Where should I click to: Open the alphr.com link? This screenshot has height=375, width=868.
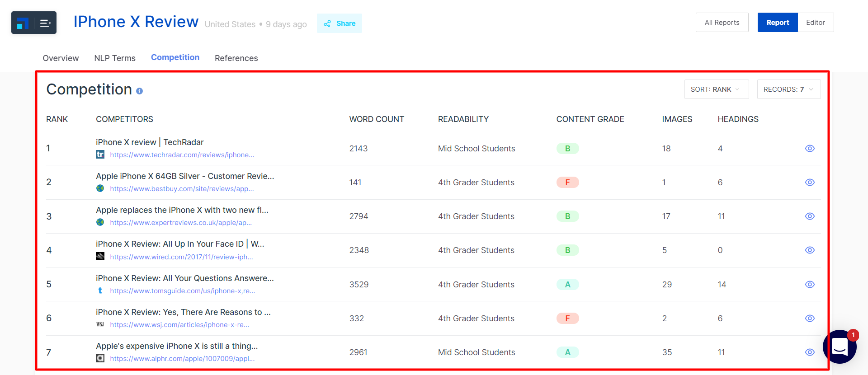pos(182,359)
